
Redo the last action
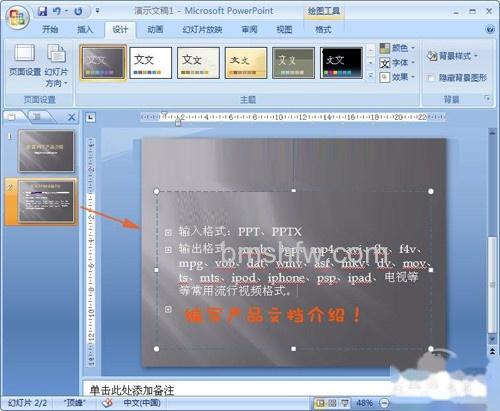click(78, 11)
